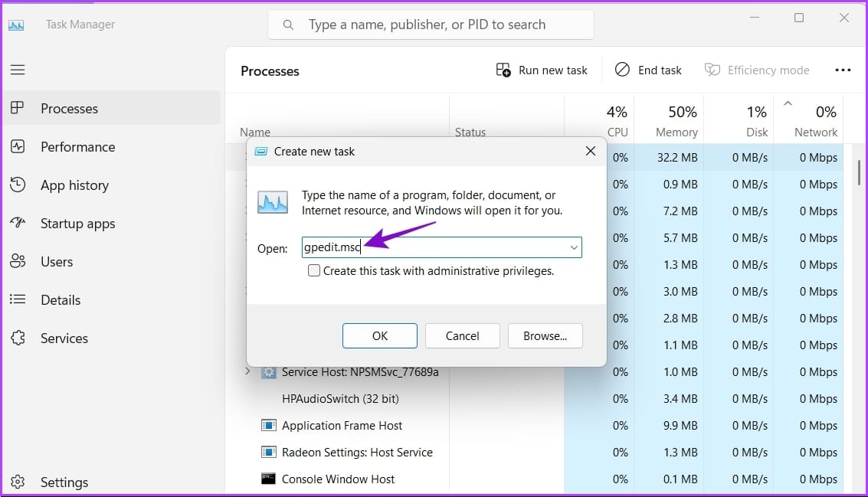Viewport: 868px width, 497px height.
Task: Go to App history
Action: pyautogui.click(x=112, y=185)
